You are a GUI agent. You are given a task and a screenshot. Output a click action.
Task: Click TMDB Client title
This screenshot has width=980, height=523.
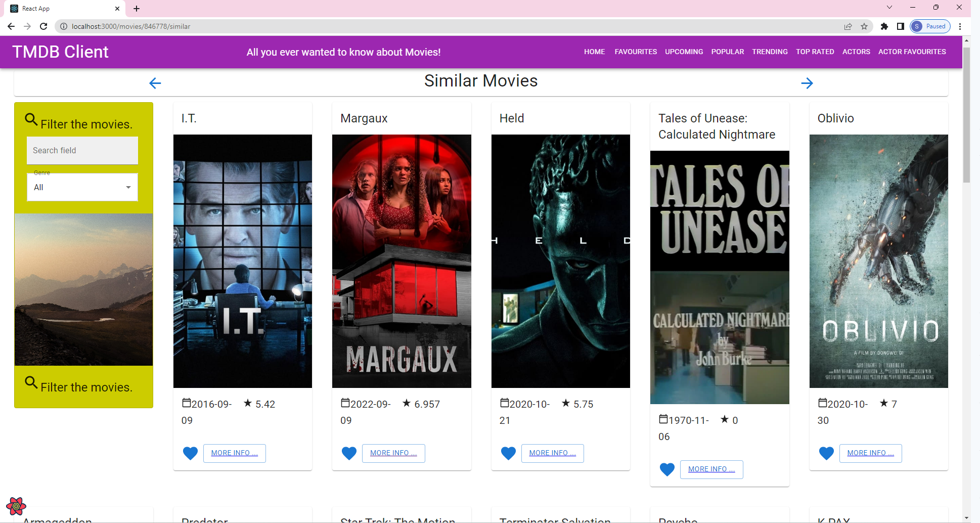click(x=60, y=52)
